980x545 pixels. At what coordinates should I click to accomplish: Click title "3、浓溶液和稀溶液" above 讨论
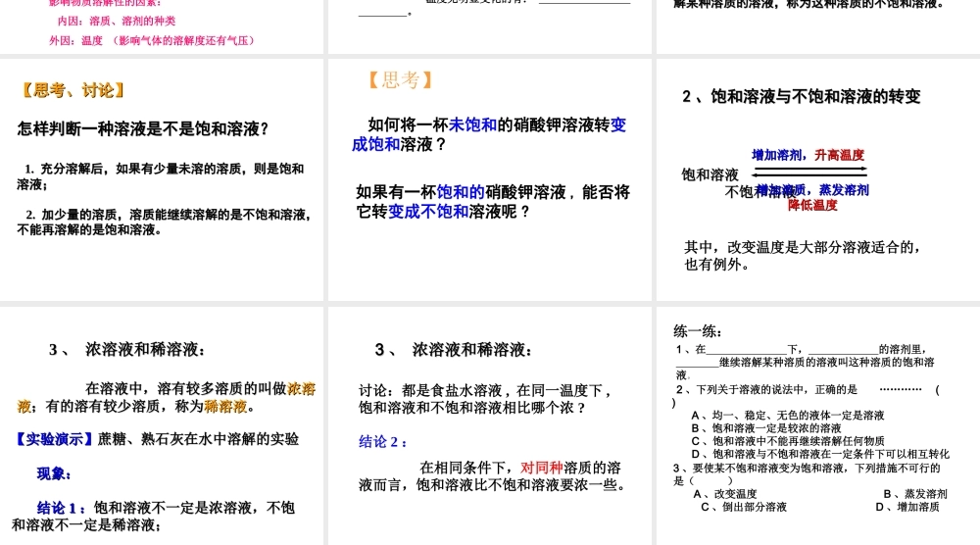[453, 350]
